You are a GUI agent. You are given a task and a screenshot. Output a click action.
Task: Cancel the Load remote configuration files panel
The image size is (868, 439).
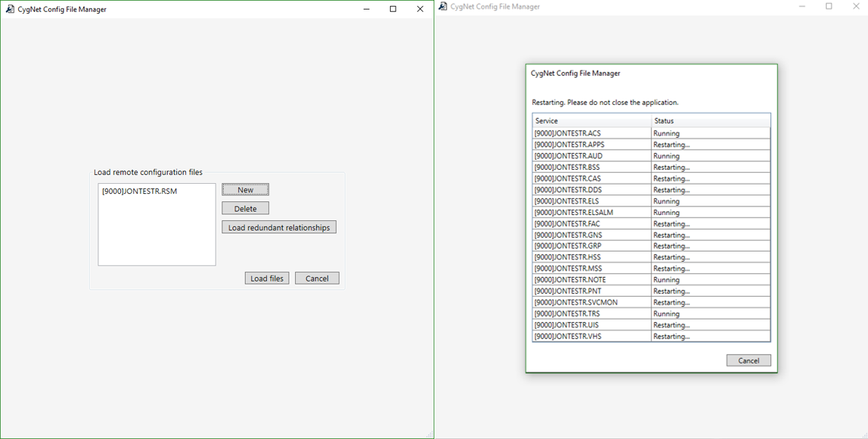317,279
